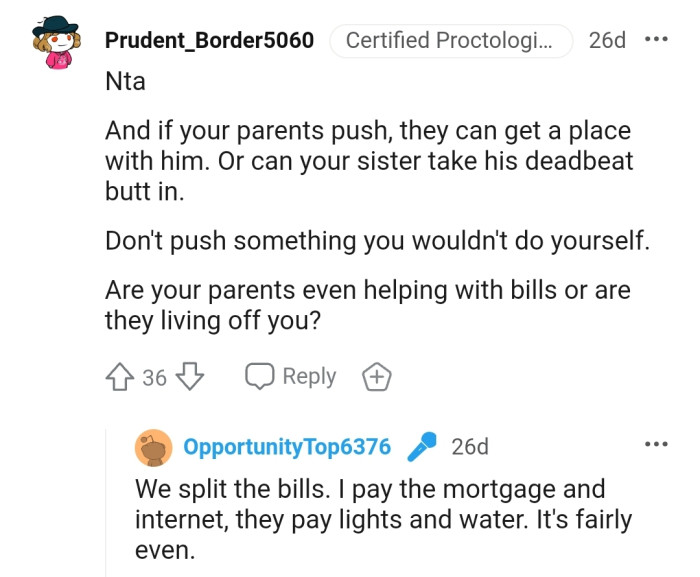Click the 26d timestamp on OpportunityTop6376's reply
700x577 pixels.
[x=470, y=447]
